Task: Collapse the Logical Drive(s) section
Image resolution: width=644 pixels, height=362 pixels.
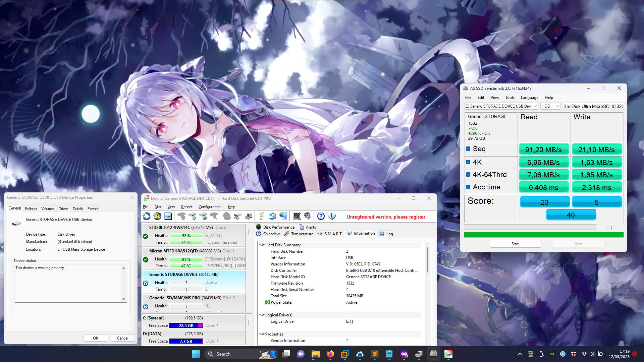Action: 262,315
